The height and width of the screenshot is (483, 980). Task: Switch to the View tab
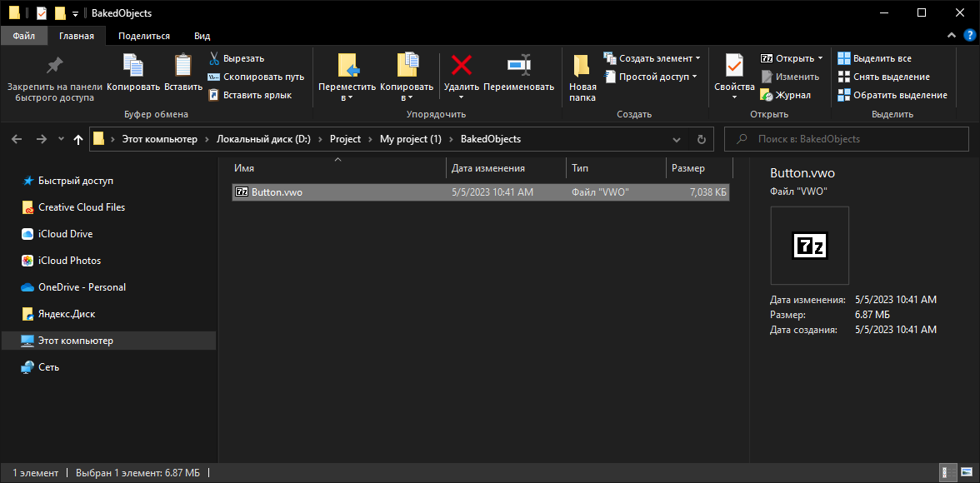(x=202, y=36)
